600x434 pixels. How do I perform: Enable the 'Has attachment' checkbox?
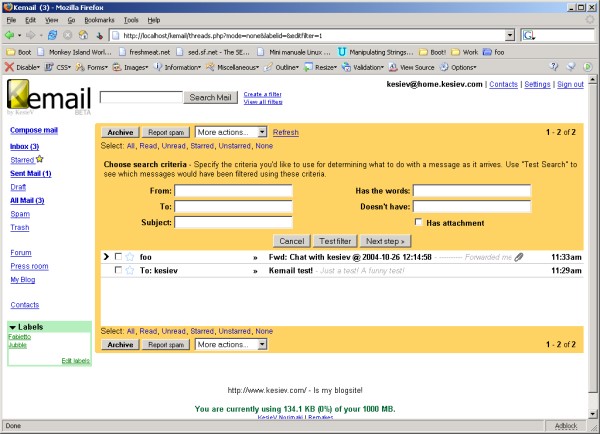[419, 222]
